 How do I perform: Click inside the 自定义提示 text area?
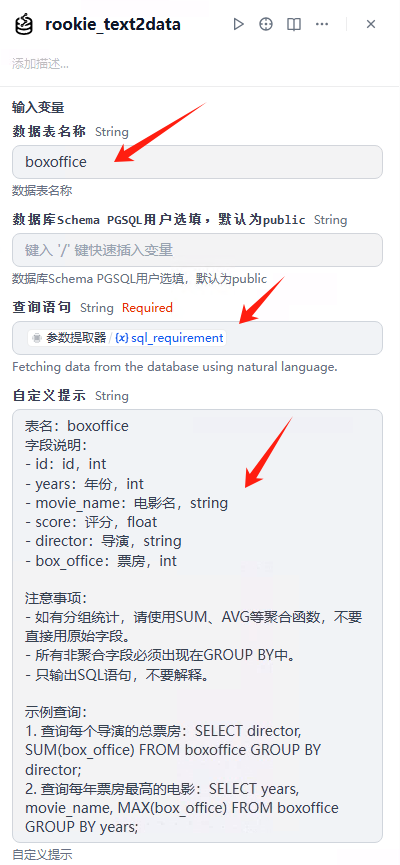pyautogui.click(x=198, y=626)
